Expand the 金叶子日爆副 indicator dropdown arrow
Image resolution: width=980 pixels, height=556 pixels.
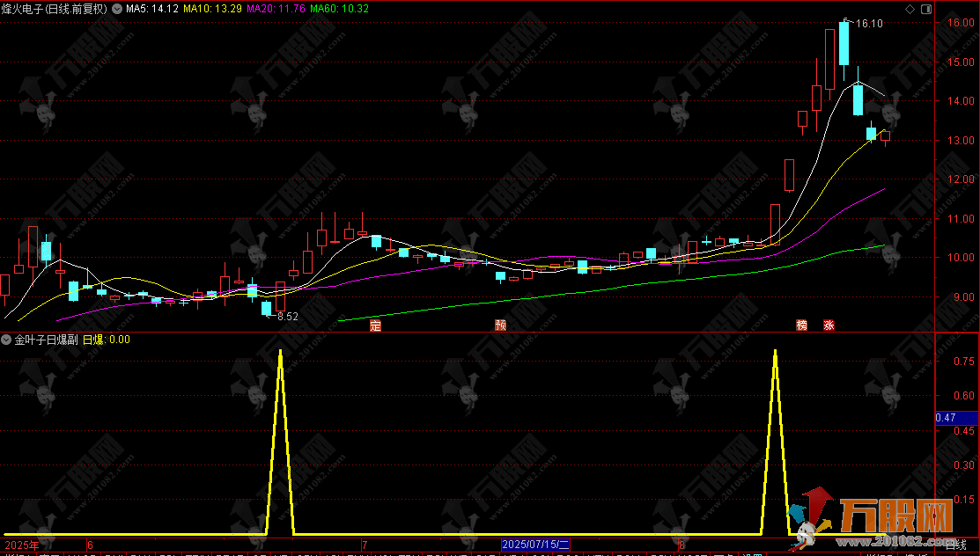pos(6,340)
